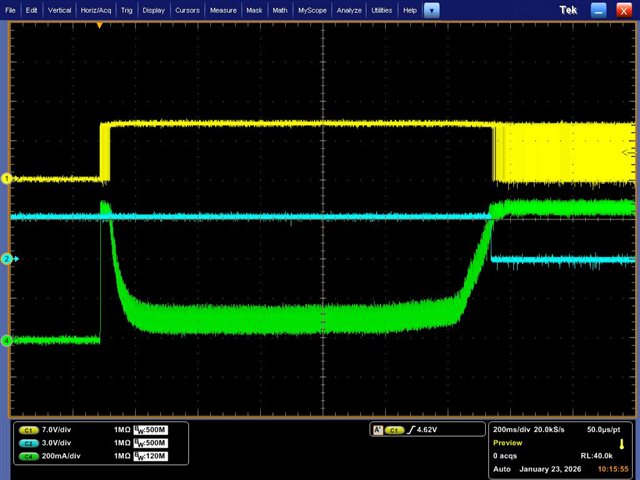The height and width of the screenshot is (480, 640).
Task: Close the oscilloscope application window
Action: [x=624, y=11]
